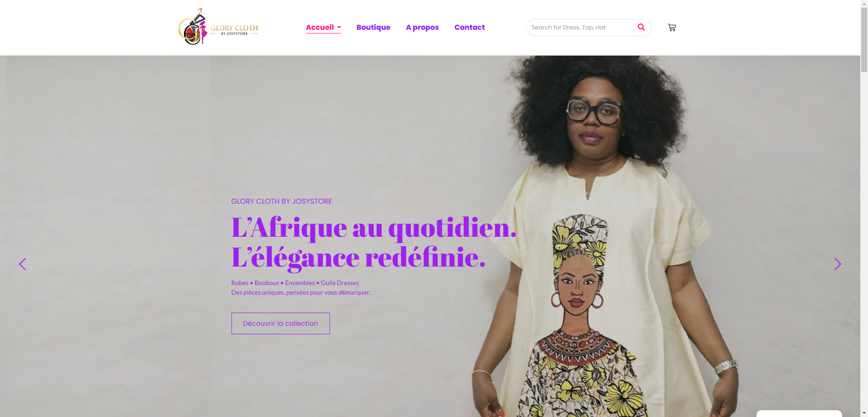The height and width of the screenshot is (417, 868).
Task: Expand the Accueil dropdown caret
Action: 339,28
